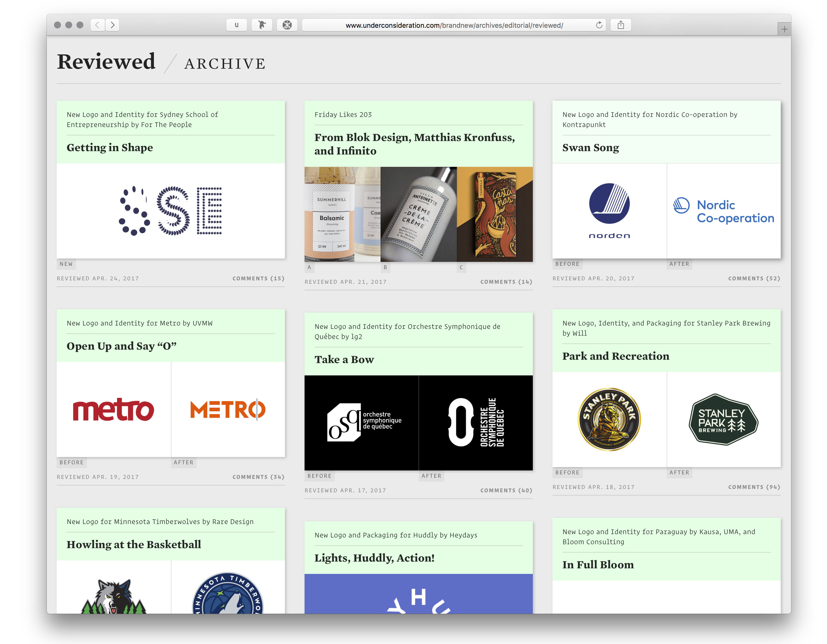Reload the page with refresh icon
The width and height of the screenshot is (827, 644).
(x=599, y=25)
